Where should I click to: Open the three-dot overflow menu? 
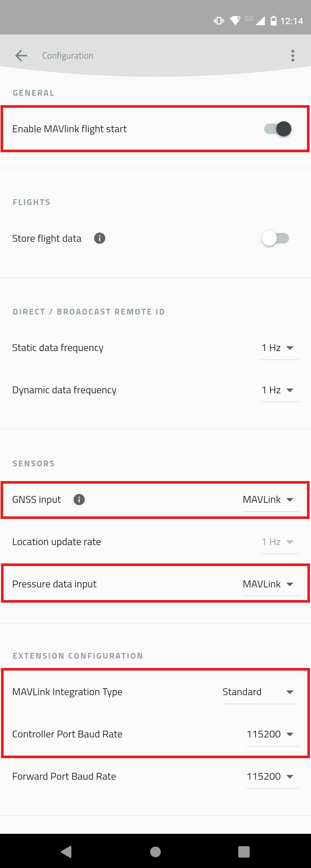tap(293, 55)
